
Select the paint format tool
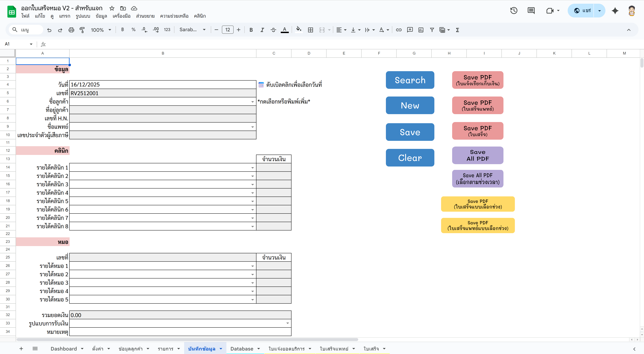tap(82, 30)
